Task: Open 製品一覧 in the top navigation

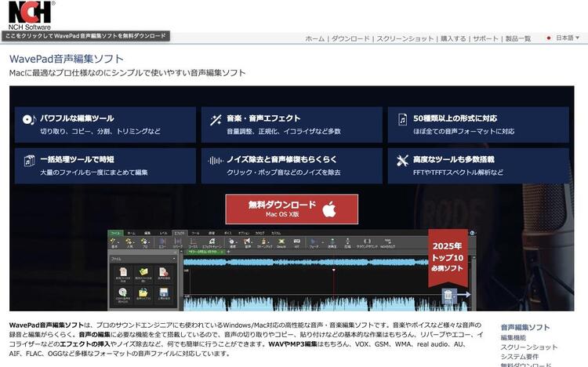Action: 518,38
